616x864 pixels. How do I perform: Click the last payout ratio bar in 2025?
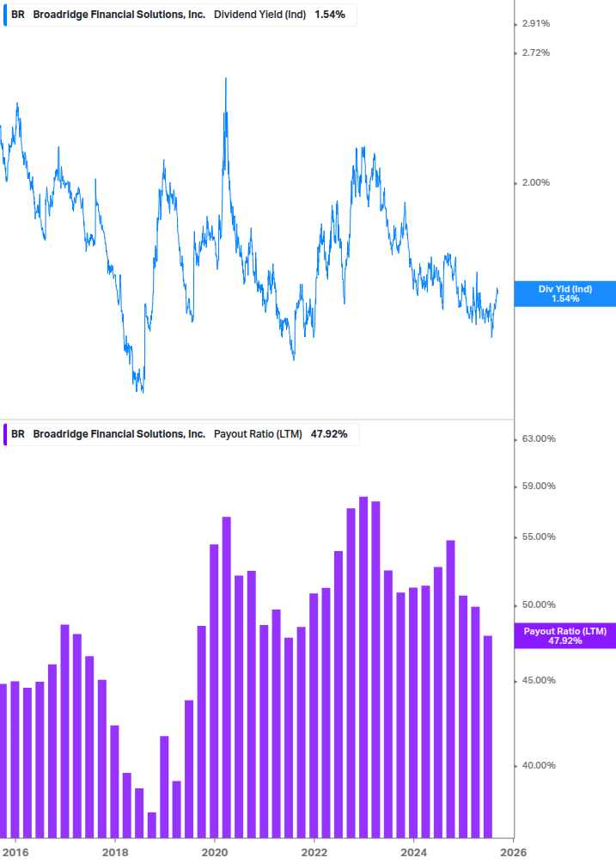click(x=488, y=737)
